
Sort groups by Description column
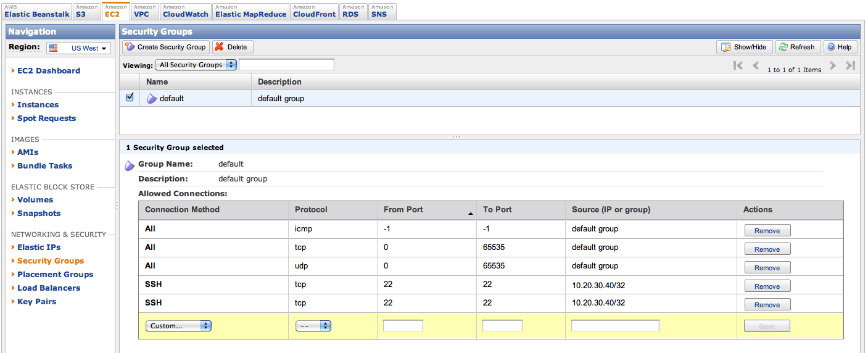(555, 81)
